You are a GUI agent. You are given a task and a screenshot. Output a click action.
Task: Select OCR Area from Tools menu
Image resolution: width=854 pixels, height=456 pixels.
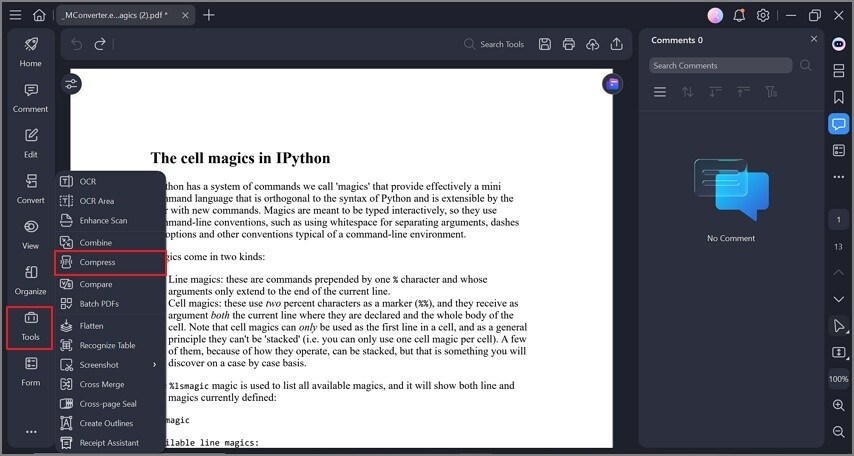111,201
